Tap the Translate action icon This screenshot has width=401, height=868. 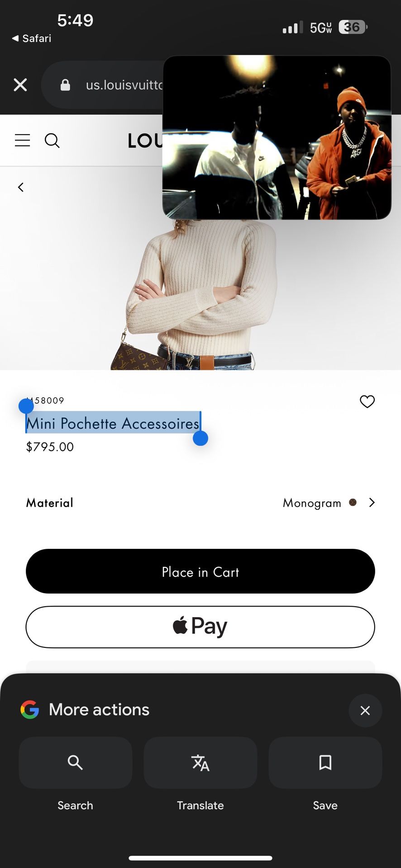200,763
